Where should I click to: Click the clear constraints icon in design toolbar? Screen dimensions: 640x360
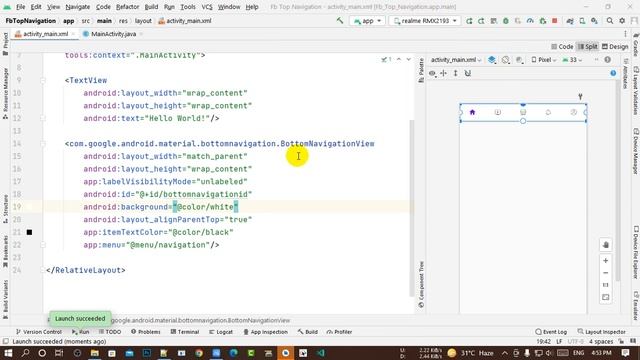click(468, 73)
